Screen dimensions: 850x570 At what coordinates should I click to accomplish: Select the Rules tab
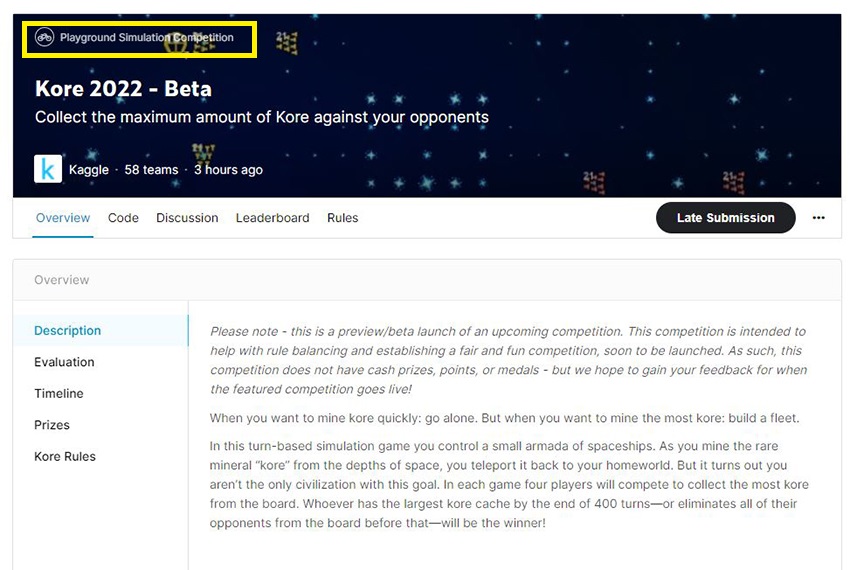pyautogui.click(x=342, y=218)
